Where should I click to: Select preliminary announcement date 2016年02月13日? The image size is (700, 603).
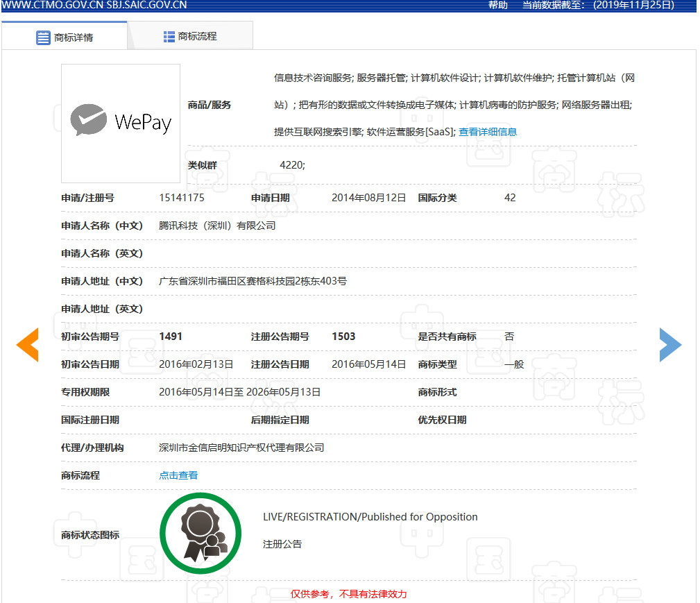(x=196, y=364)
